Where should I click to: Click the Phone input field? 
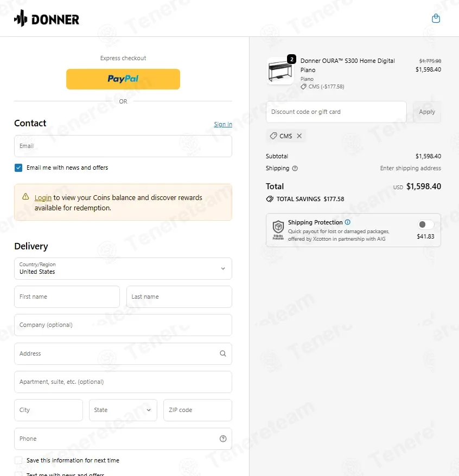(123, 439)
